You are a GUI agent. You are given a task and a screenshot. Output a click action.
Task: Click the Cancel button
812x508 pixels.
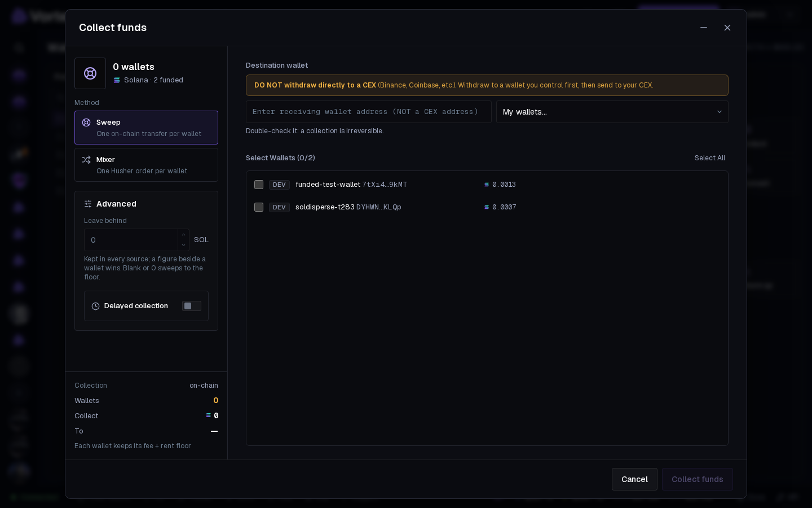[x=634, y=479]
